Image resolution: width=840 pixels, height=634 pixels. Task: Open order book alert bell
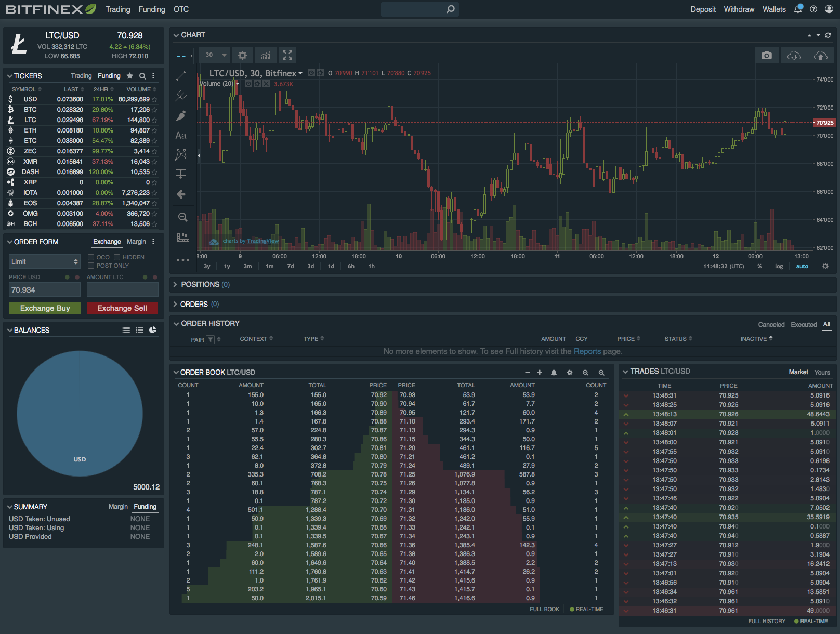click(554, 373)
